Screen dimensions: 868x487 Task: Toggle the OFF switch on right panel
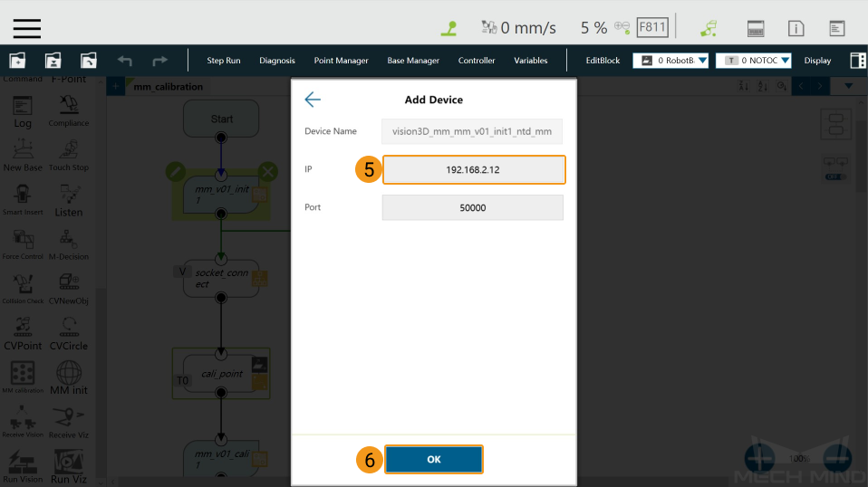(x=835, y=177)
